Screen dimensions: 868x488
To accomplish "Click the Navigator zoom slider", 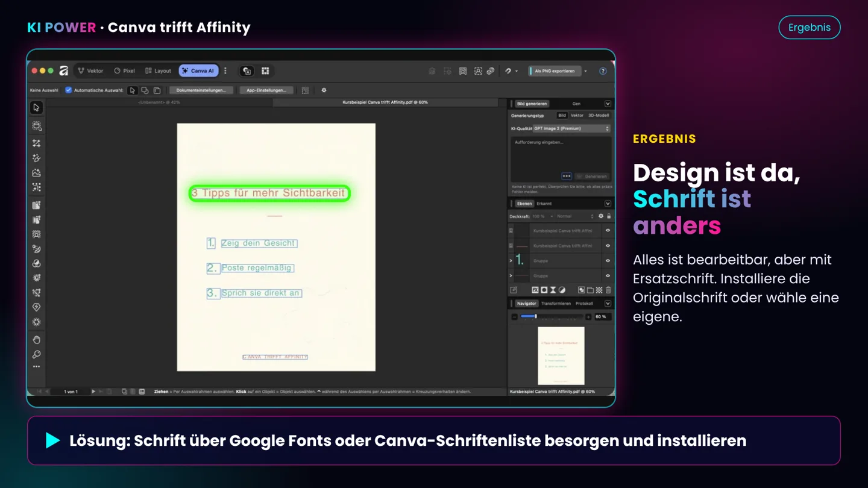I will click(551, 317).
